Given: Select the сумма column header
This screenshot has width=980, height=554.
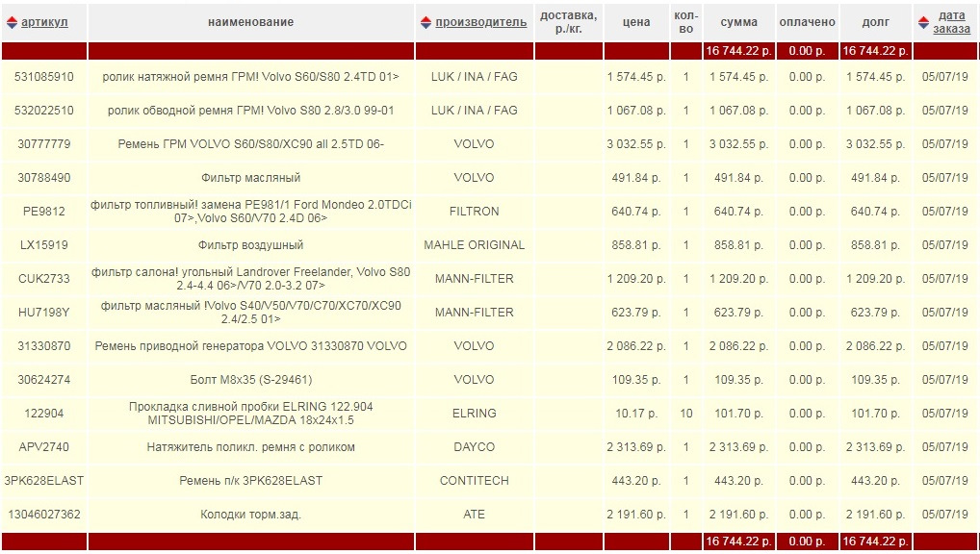Looking at the screenshot, I should click(738, 22).
